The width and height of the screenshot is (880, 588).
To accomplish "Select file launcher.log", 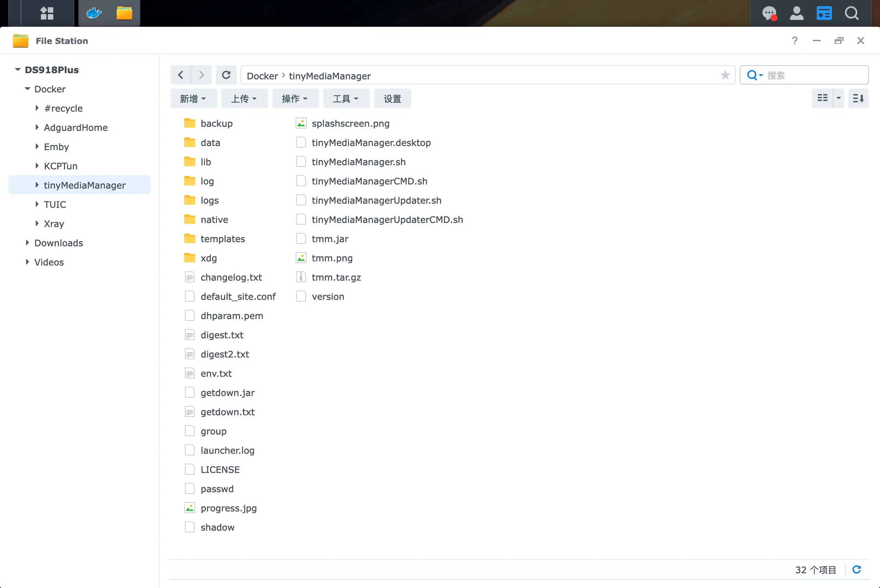I will (x=228, y=450).
